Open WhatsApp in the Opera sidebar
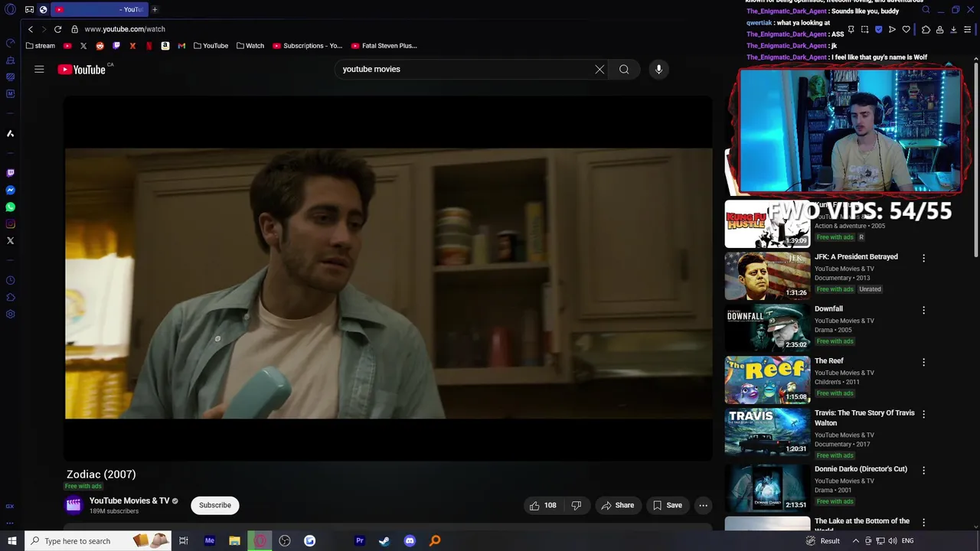Screen dimensions: 980x551 (10, 207)
